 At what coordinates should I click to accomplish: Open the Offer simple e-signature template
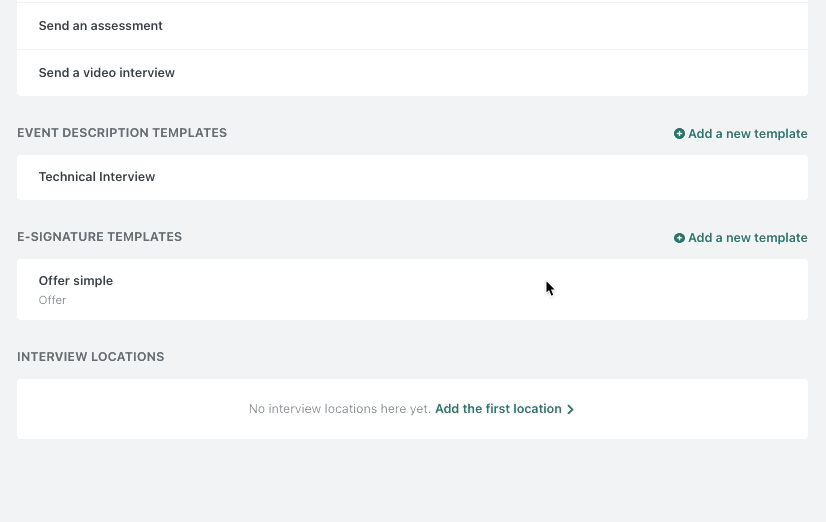click(76, 281)
